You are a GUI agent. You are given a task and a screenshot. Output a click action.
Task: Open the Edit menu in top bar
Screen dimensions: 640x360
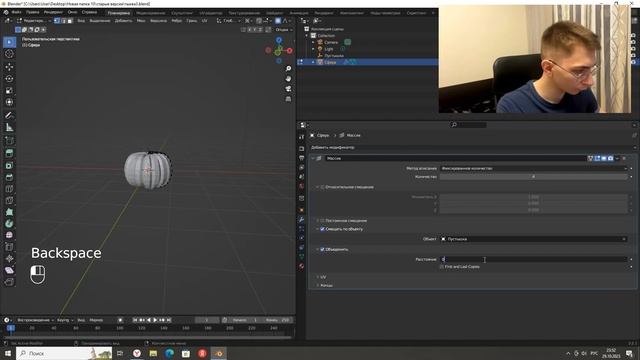point(32,12)
